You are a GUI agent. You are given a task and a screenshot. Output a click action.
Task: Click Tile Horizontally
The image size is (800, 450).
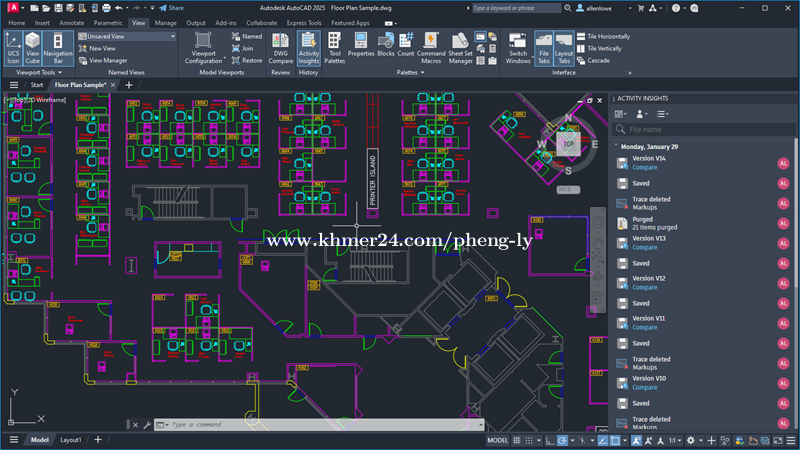pos(604,37)
